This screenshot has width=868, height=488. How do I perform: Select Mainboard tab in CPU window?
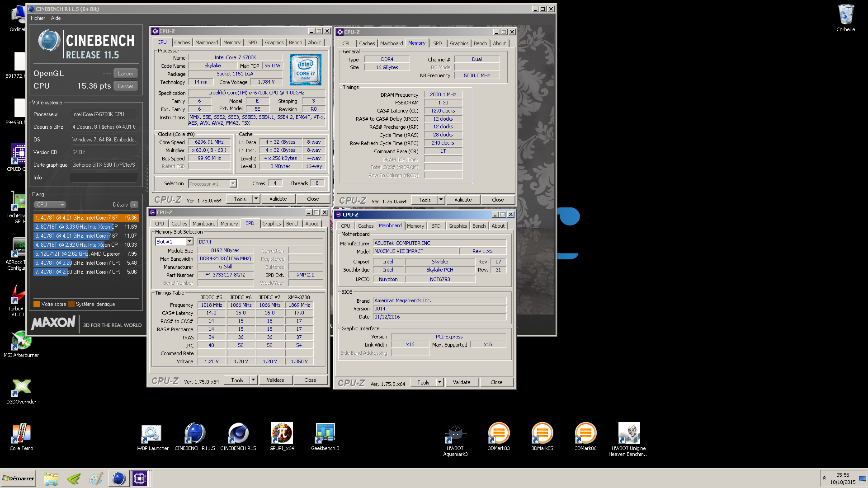click(207, 42)
